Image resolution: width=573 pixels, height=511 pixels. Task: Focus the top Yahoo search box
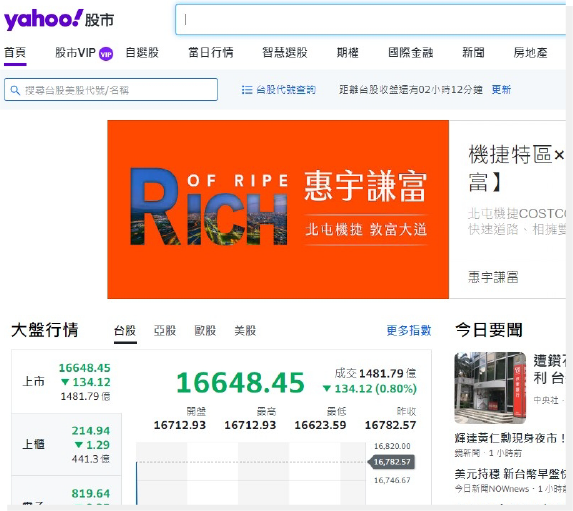click(371, 20)
